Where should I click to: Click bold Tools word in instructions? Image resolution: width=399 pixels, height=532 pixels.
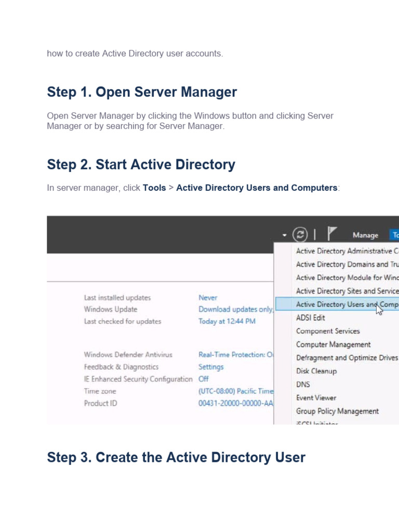154,188
